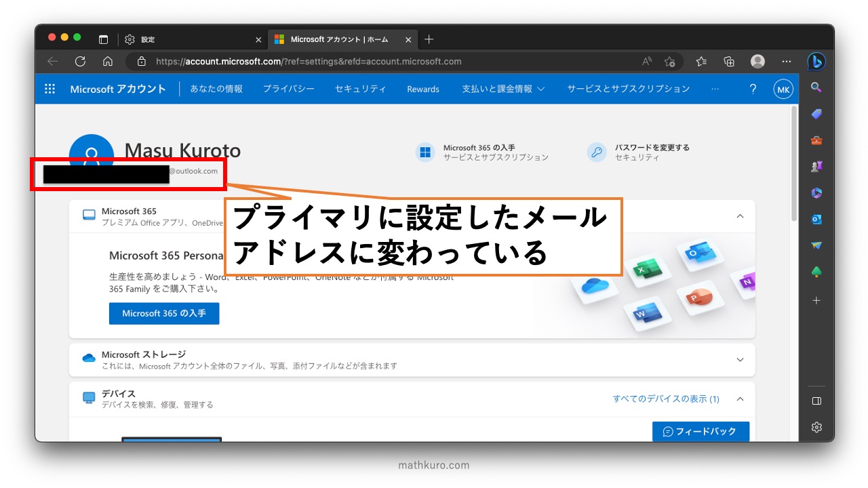Open サービスとサブスクリプション nav item
Image resolution: width=868 pixels, height=488 pixels.
coord(629,89)
